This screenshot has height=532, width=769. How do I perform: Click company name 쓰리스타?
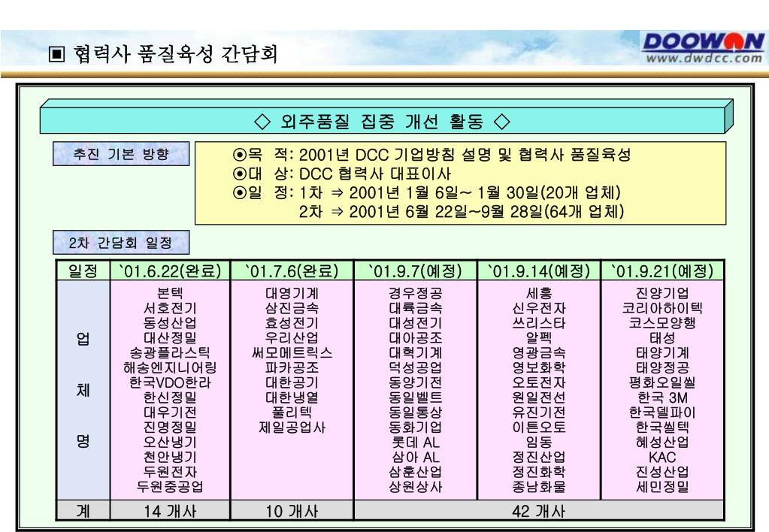coord(539,322)
